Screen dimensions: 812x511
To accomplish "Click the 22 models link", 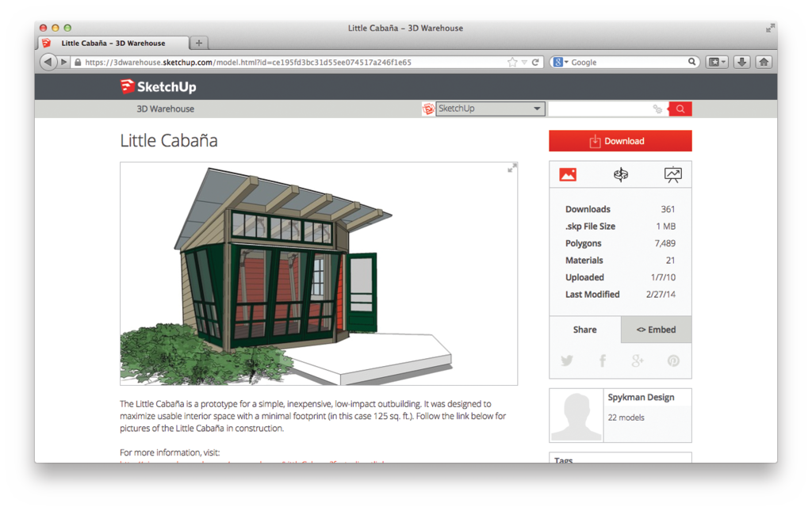I will [626, 418].
